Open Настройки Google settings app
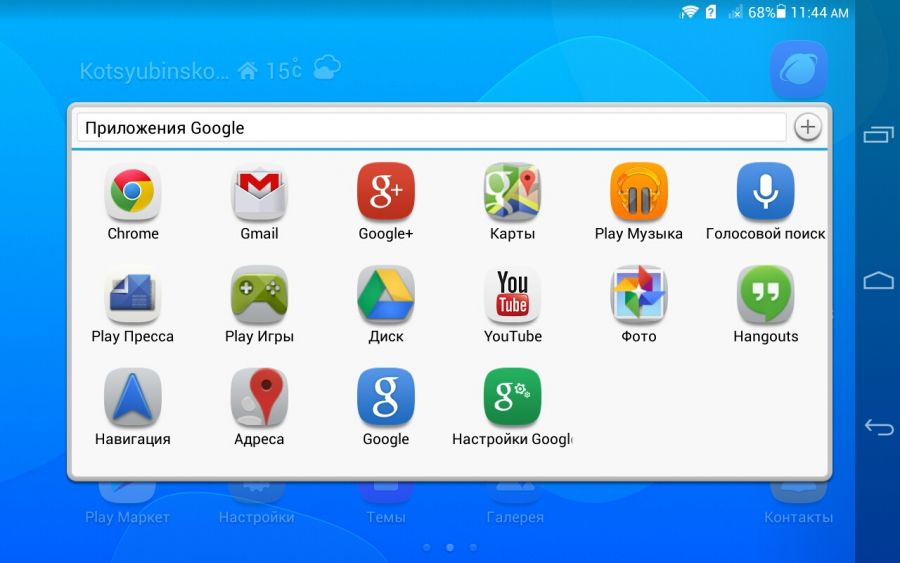This screenshot has height=563, width=900. [x=512, y=398]
